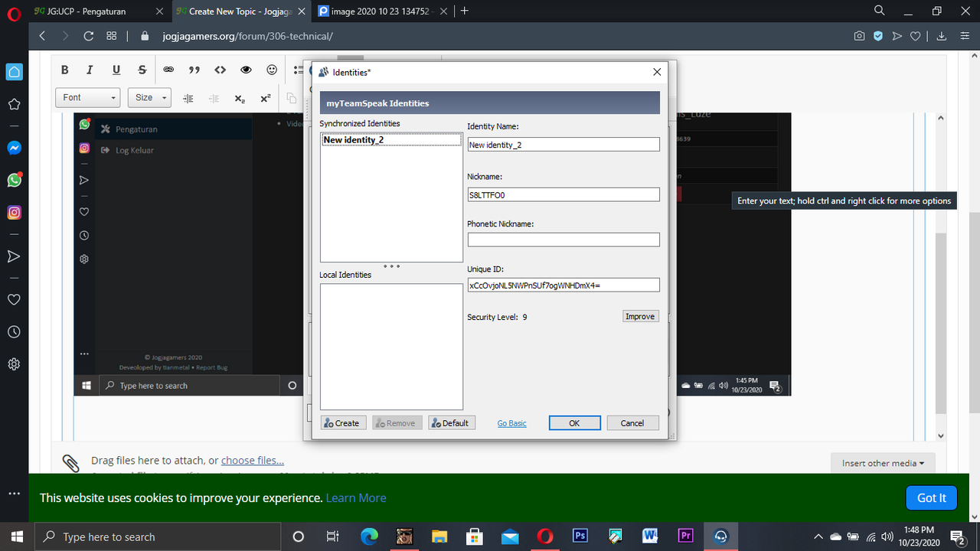Insert a quote with the quotation icon
This screenshot has height=551, width=980.
[194, 70]
